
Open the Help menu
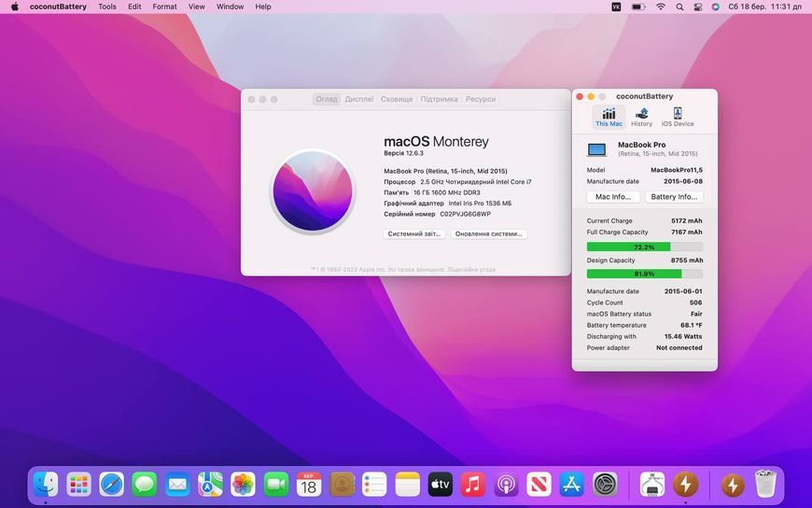(263, 7)
